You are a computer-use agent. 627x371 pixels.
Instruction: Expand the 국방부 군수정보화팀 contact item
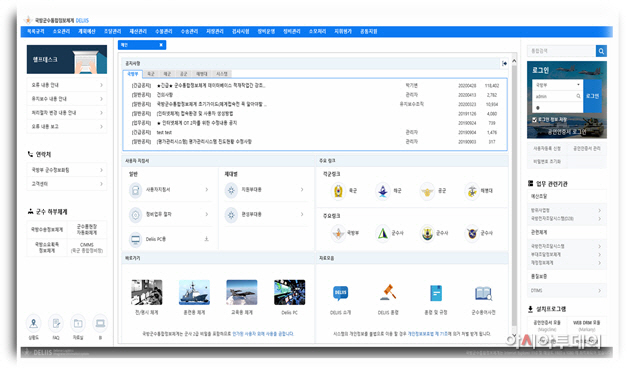pos(67,170)
